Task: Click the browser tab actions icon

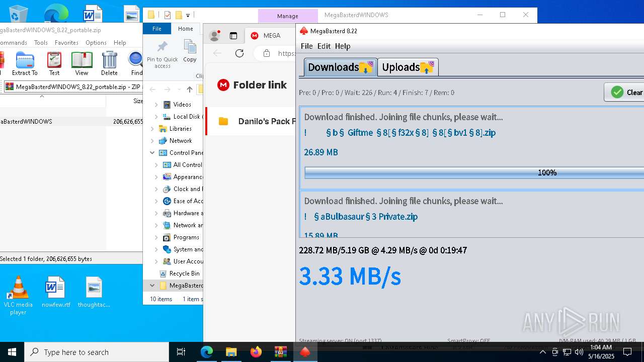Action: [x=233, y=36]
